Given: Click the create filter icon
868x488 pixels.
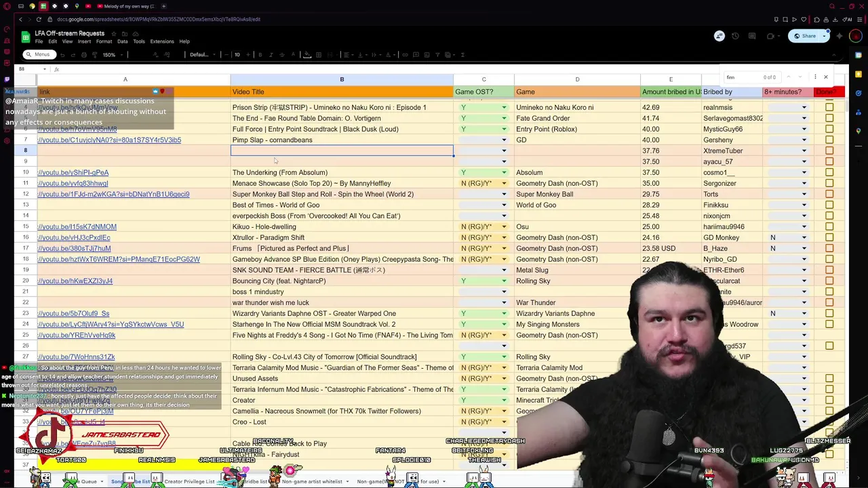Looking at the screenshot, I should pos(437,54).
